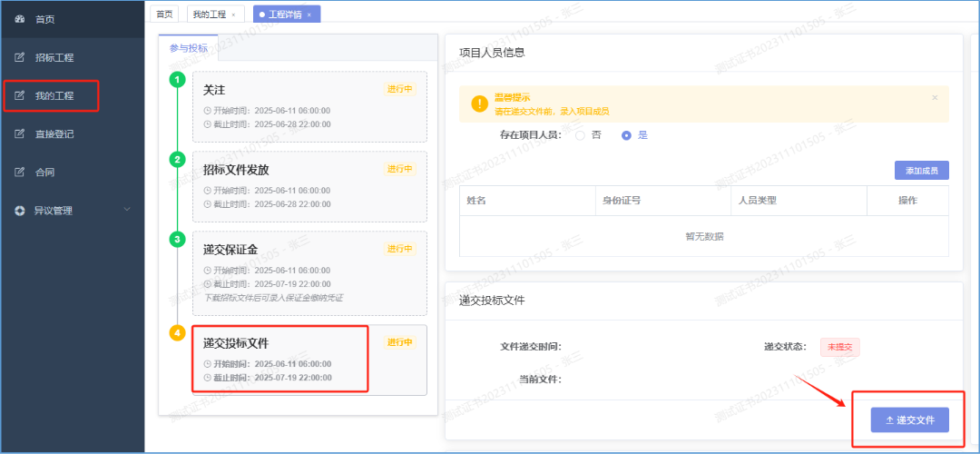The image size is (980, 454).
Task: Click the 下载招标文件后可录入保证金缴纳凭证 note
Action: coord(273,298)
